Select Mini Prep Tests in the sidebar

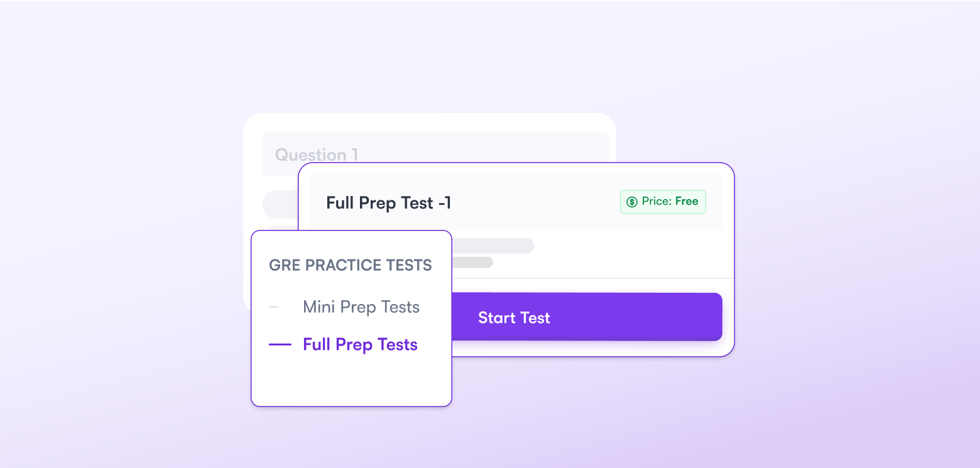(361, 307)
